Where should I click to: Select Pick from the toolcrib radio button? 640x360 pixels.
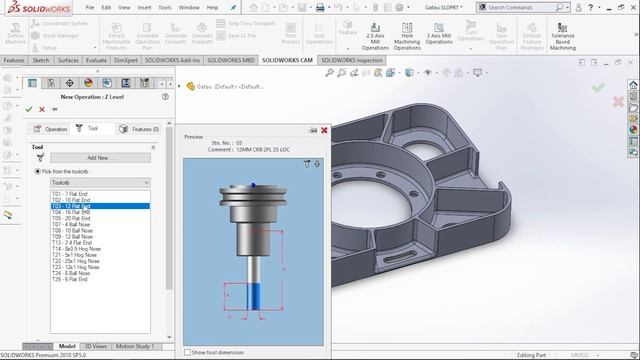pos(38,171)
